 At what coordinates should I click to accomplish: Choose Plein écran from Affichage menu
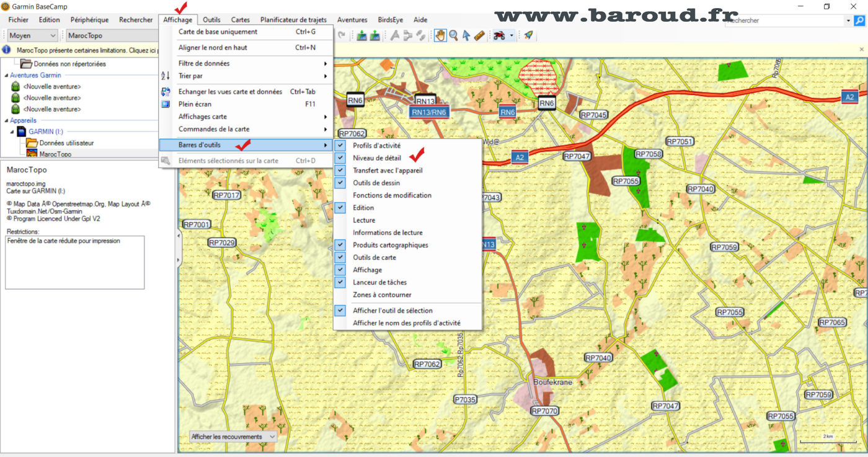[x=246, y=104]
